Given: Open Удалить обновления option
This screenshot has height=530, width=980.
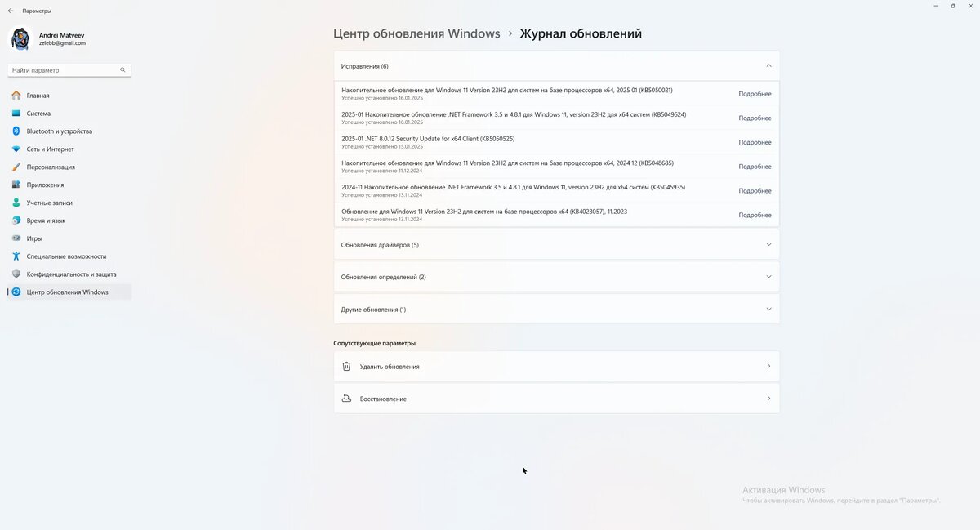Looking at the screenshot, I should (555, 366).
